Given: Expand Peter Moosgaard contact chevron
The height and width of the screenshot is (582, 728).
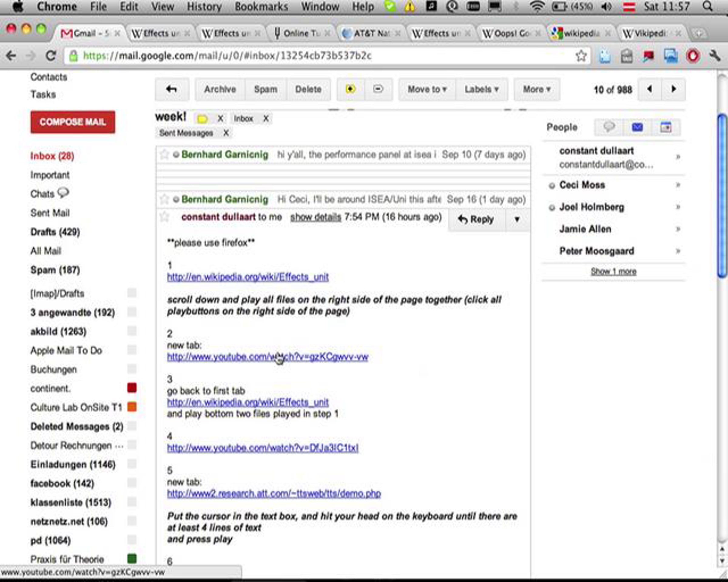Looking at the screenshot, I should point(678,251).
